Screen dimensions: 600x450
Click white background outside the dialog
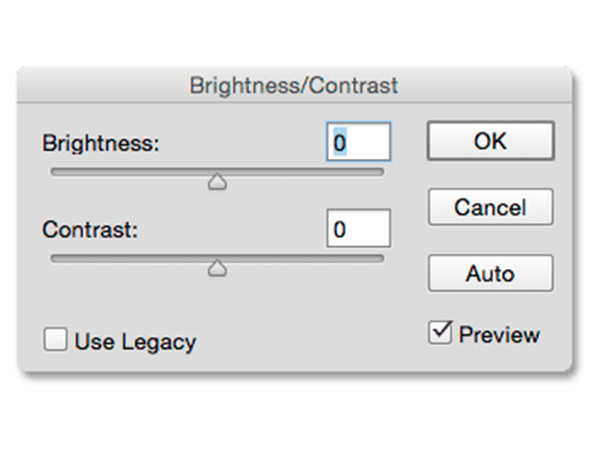coord(300,420)
